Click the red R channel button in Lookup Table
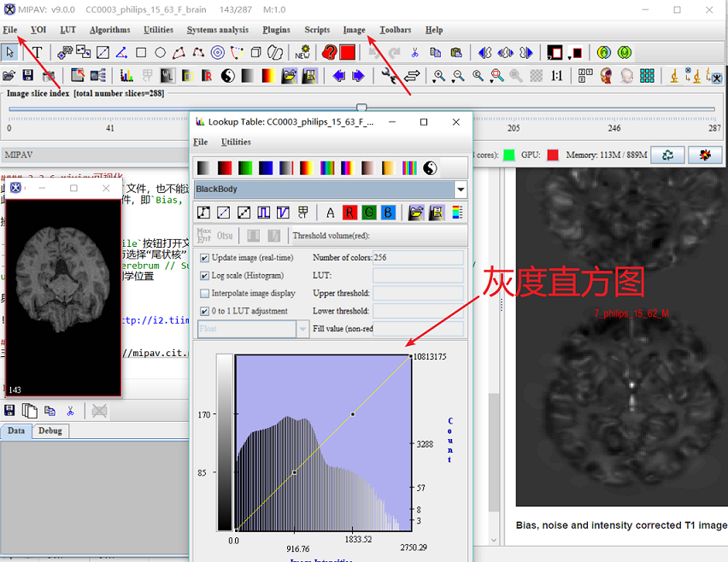 tap(349, 213)
